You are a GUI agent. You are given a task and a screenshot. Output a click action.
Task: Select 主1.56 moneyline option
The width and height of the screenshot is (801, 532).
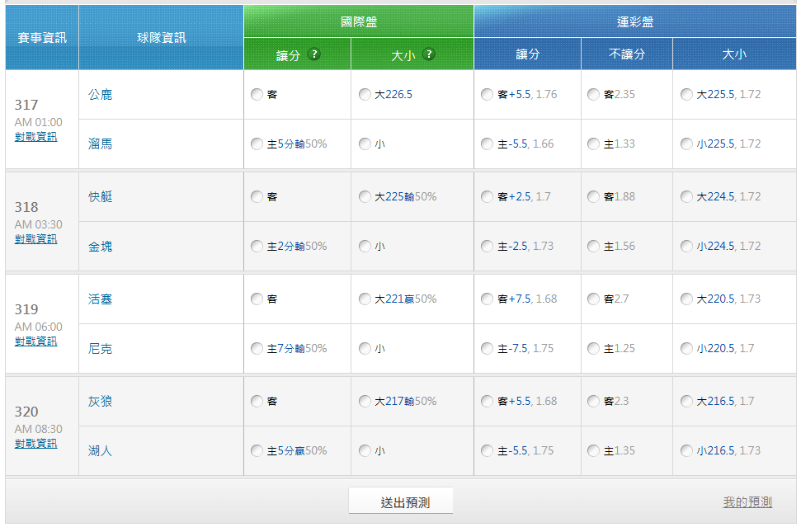pyautogui.click(x=593, y=246)
